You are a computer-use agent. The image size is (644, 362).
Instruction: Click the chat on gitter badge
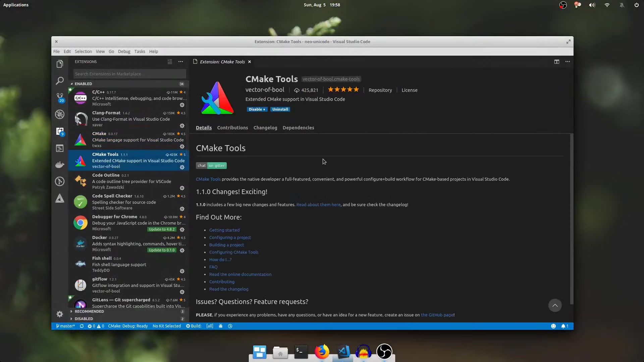click(x=211, y=166)
